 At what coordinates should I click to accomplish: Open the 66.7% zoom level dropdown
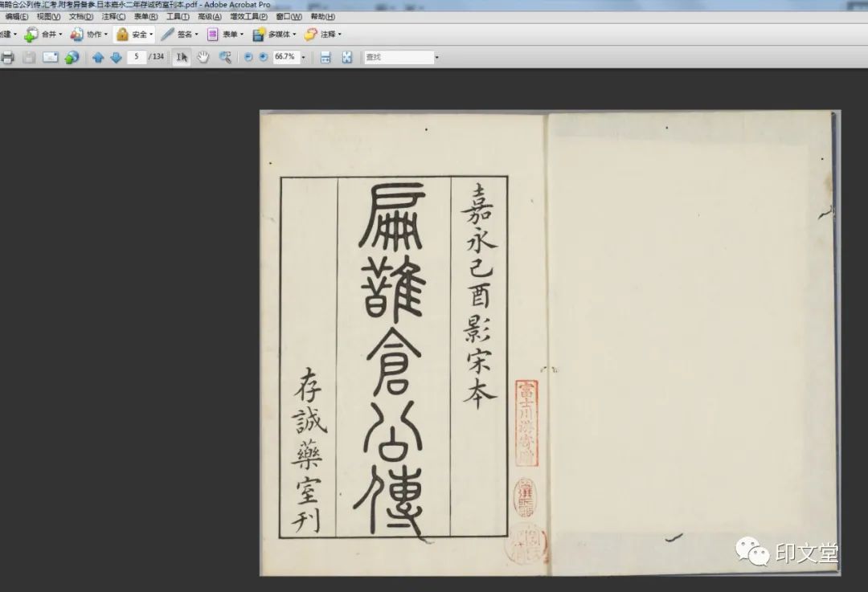(x=303, y=58)
